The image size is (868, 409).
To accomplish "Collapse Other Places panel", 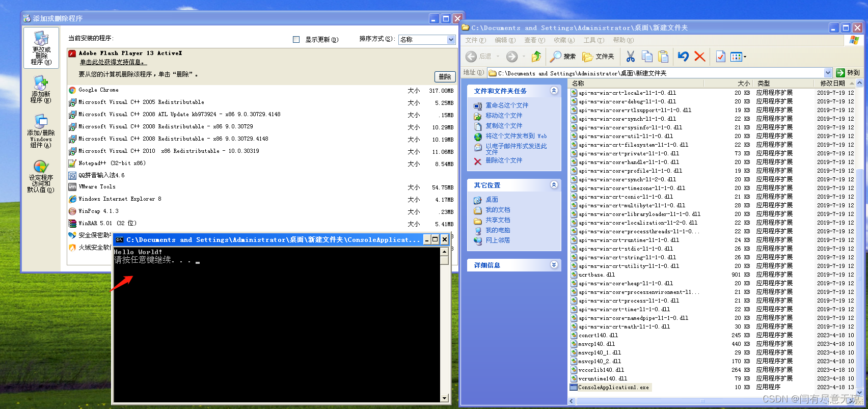I will pyautogui.click(x=554, y=185).
